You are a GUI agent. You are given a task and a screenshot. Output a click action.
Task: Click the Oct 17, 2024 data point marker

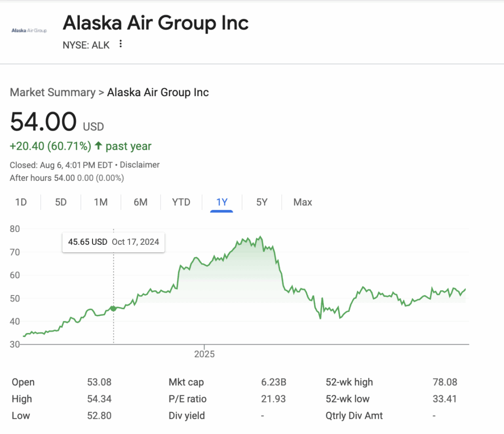click(114, 308)
